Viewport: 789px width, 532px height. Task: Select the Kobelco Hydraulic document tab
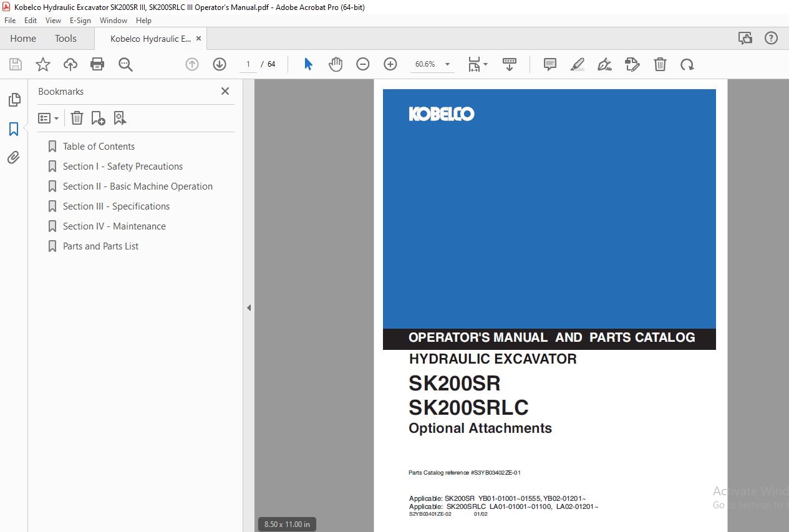150,39
